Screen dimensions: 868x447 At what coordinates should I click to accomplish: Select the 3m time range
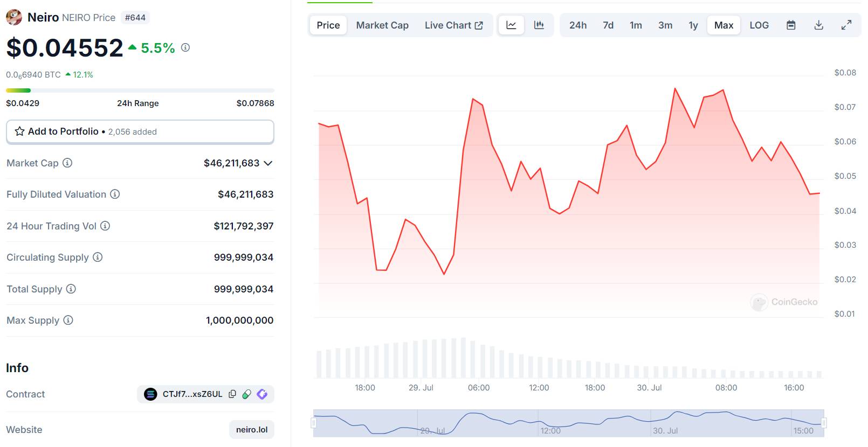(665, 25)
